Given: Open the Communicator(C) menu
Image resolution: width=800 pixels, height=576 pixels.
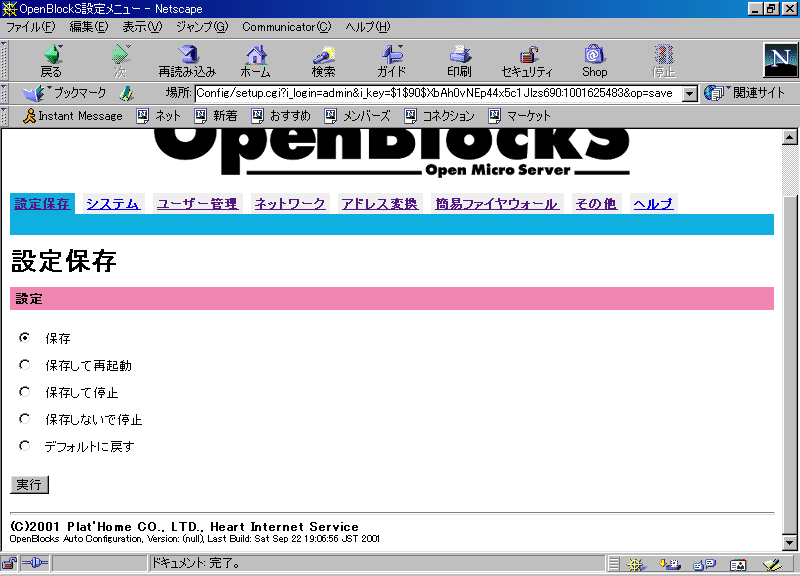Looking at the screenshot, I should pos(287,27).
